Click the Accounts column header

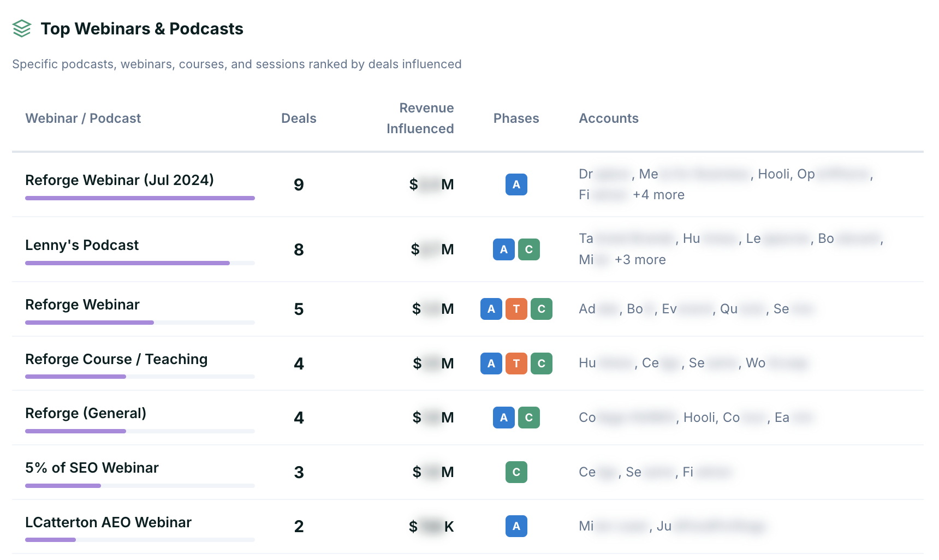[609, 118]
